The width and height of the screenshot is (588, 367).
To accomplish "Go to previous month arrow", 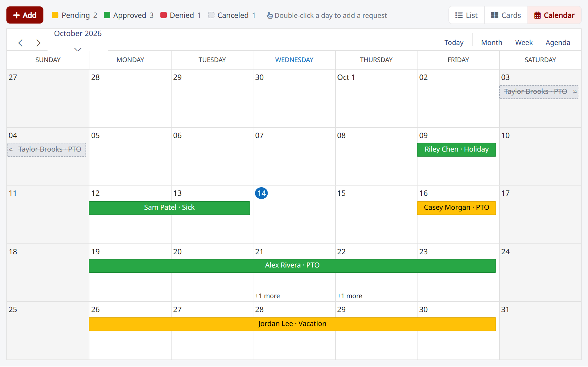I will [x=21, y=43].
